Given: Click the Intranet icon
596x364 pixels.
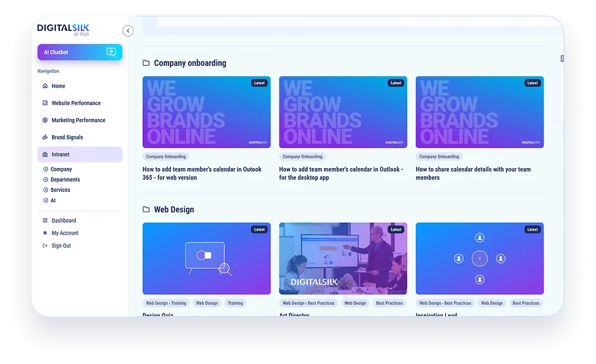Looking at the screenshot, I should 45,154.
